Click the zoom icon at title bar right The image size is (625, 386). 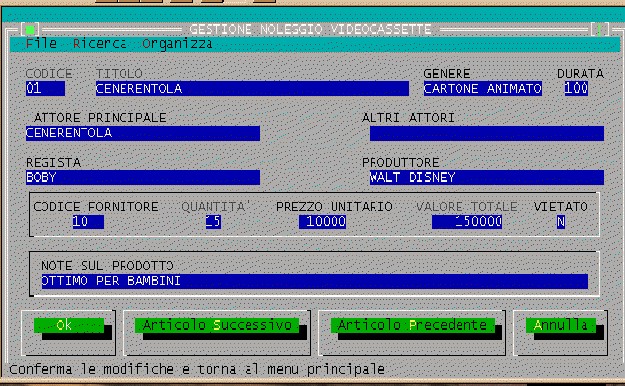(599, 29)
